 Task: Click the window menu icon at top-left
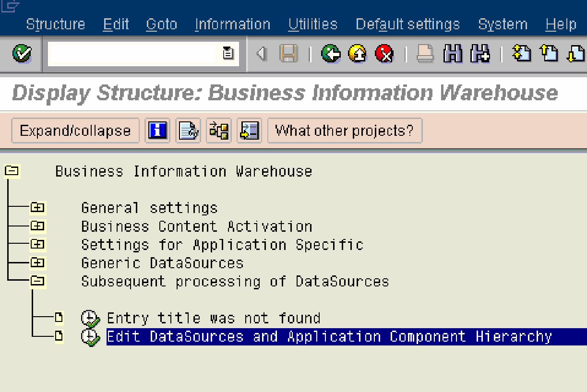tap(11, 6)
